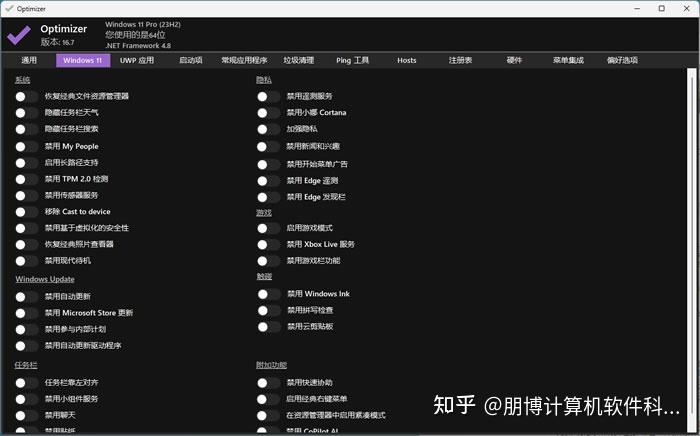Toggle 禁用新闻和兴趣 switch
The height and width of the screenshot is (436, 700).
coord(268,146)
